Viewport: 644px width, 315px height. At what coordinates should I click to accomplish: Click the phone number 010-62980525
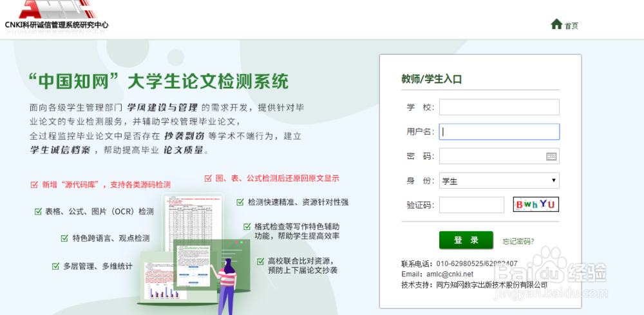coord(459,263)
